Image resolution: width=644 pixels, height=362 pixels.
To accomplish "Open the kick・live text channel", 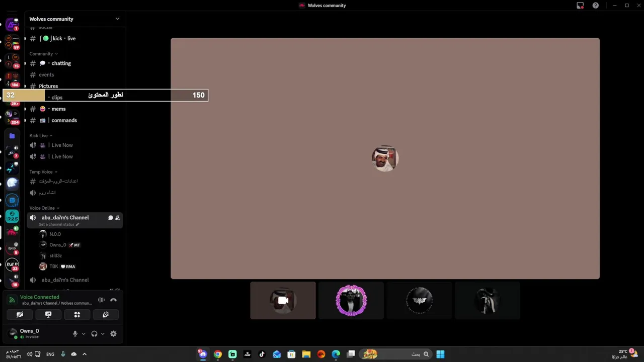I will [x=74, y=38].
